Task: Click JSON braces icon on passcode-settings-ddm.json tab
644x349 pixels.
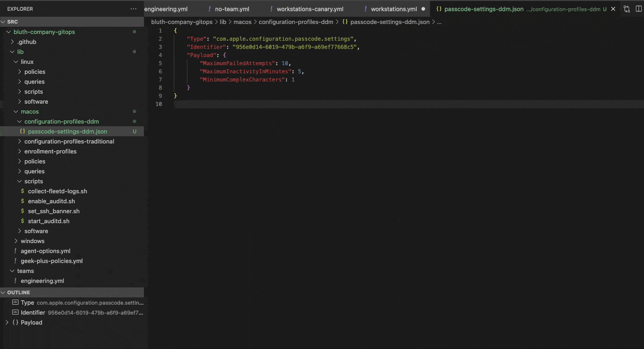Action: [x=439, y=9]
